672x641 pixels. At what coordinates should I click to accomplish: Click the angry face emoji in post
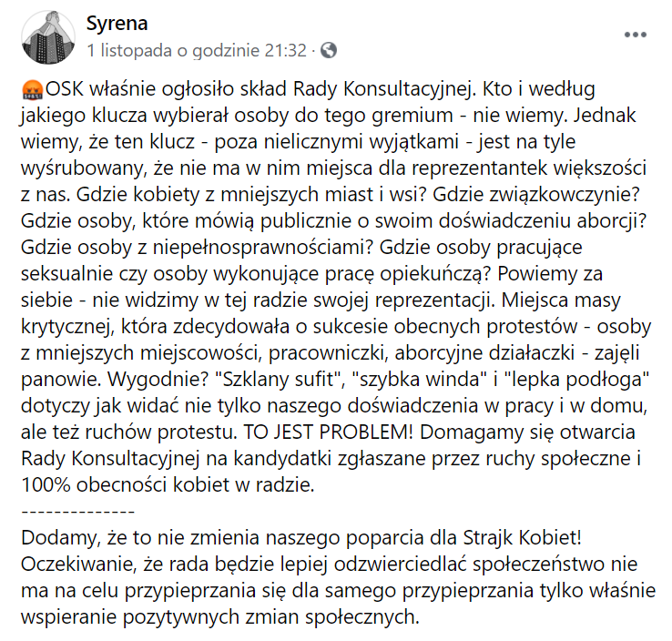29,90
